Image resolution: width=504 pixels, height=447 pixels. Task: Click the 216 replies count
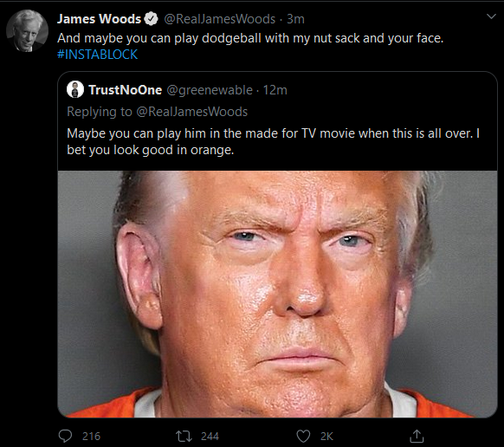(x=91, y=437)
